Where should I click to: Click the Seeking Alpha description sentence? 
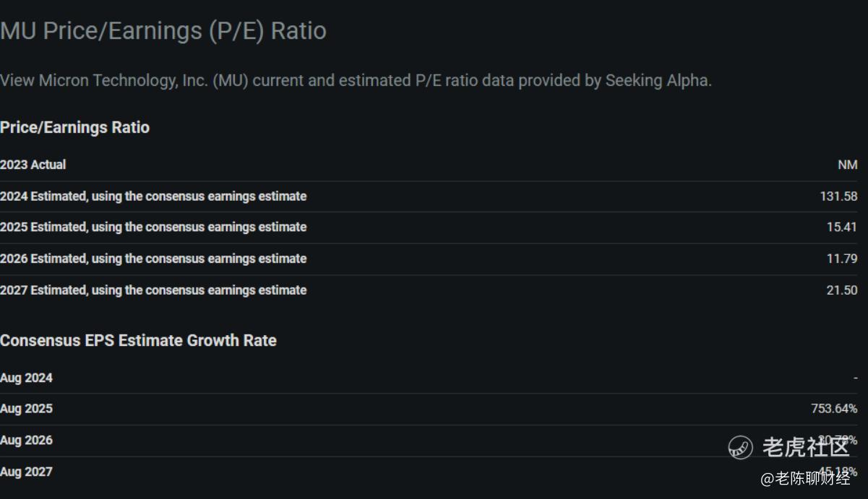pos(356,80)
